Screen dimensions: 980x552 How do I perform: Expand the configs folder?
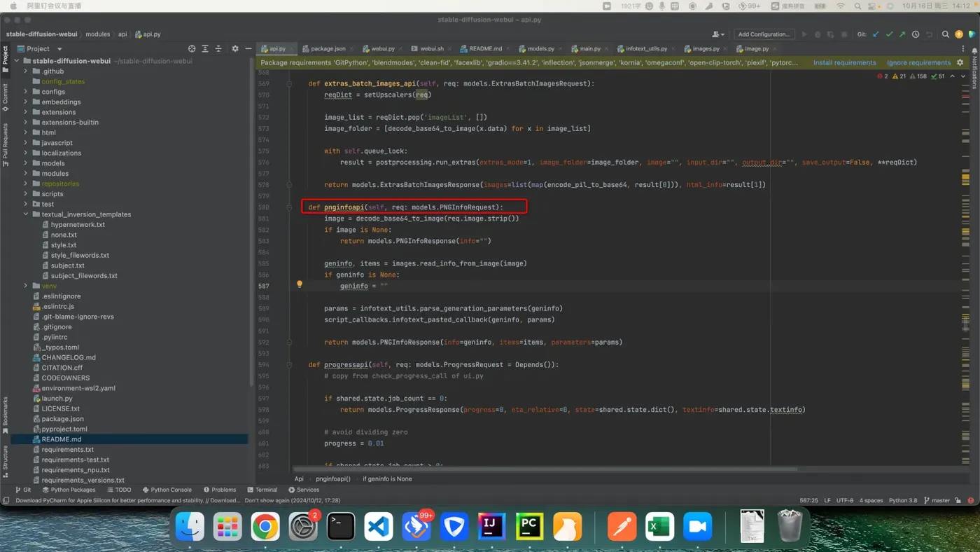[x=26, y=92]
